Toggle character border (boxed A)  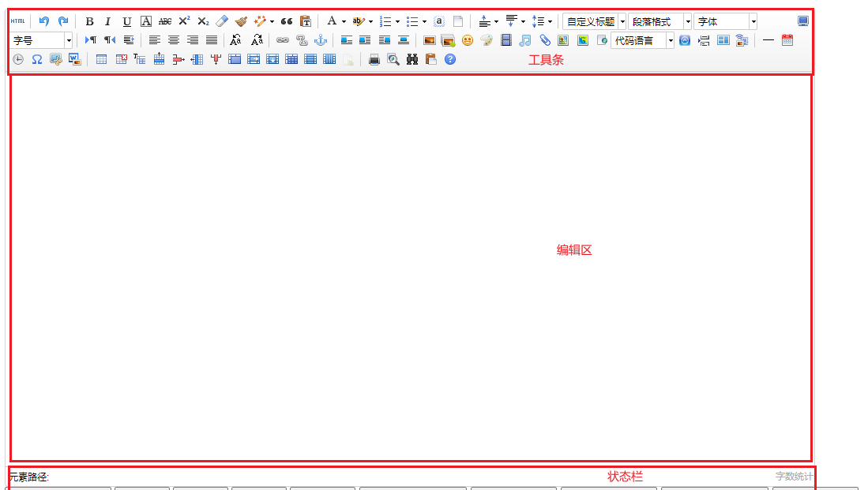click(x=145, y=21)
